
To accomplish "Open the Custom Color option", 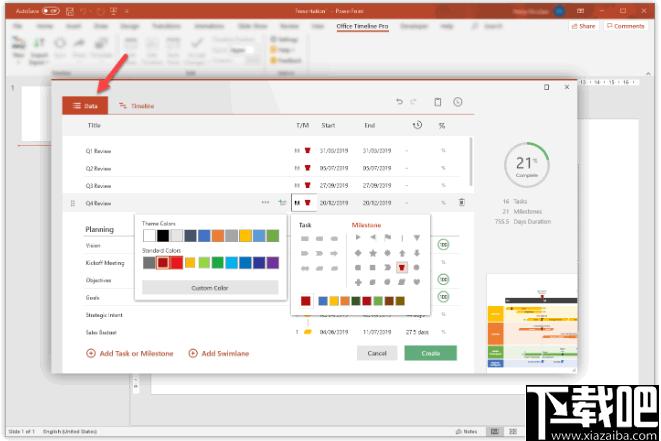I will tap(210, 288).
